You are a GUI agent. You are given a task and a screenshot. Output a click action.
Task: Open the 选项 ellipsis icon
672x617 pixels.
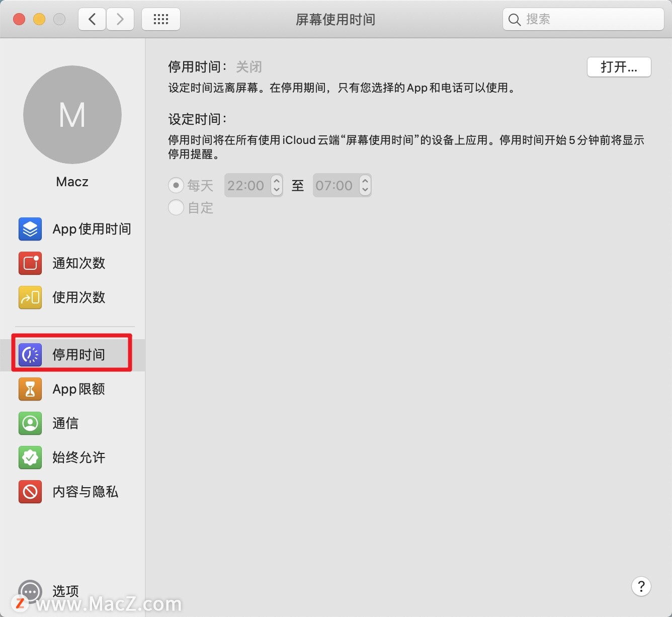(x=30, y=591)
